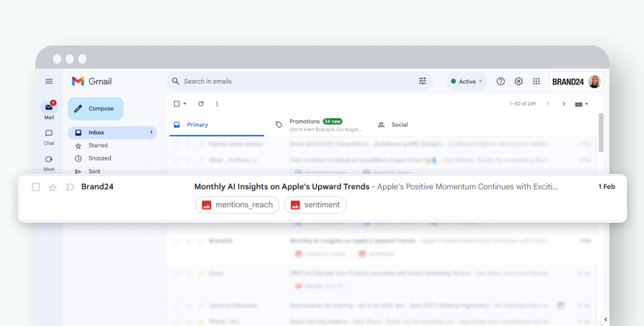Click the 1–50 of 249 counter
Viewport: 644px width, 326px height.
(x=522, y=104)
